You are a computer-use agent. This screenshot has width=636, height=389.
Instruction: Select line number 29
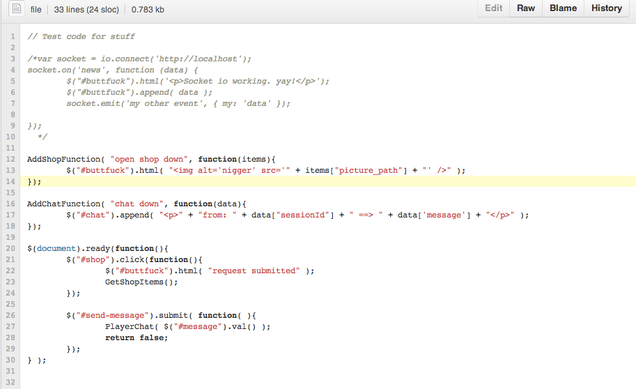tap(11, 349)
